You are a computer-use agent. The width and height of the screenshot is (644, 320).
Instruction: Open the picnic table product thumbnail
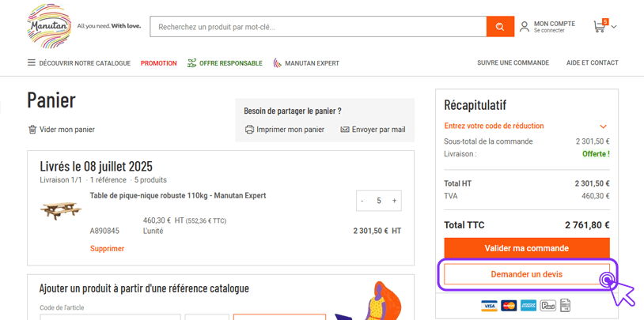click(61, 210)
